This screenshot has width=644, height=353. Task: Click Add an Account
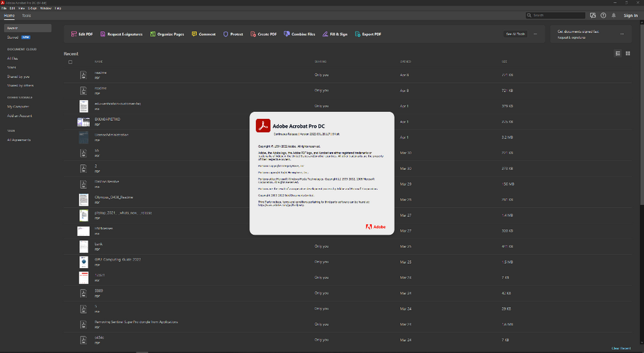(x=19, y=116)
